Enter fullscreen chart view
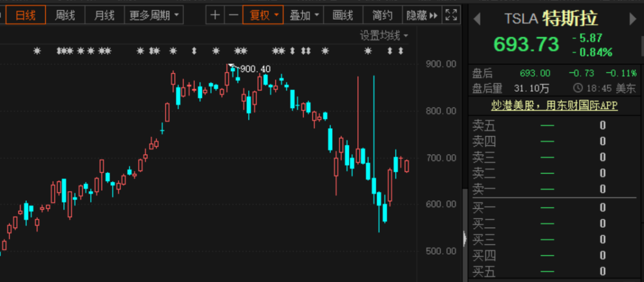The width and height of the screenshot is (644, 282). [451, 16]
